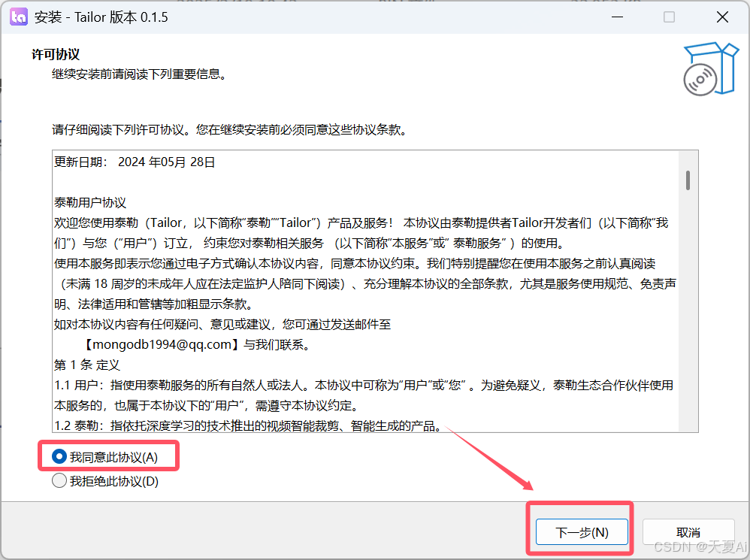Click the instruction "请仔细阅读下列许可协议"
Image resolution: width=750 pixels, height=560 pixels.
pyautogui.click(x=230, y=129)
